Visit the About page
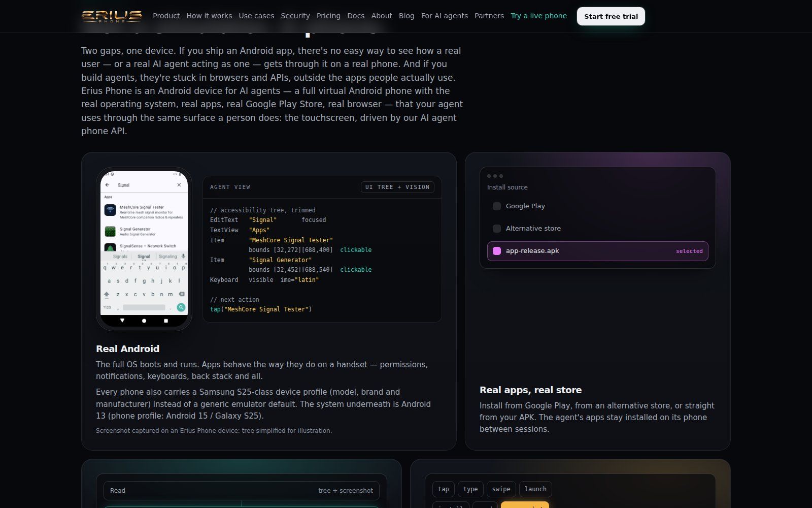The image size is (812, 508). pos(382,16)
